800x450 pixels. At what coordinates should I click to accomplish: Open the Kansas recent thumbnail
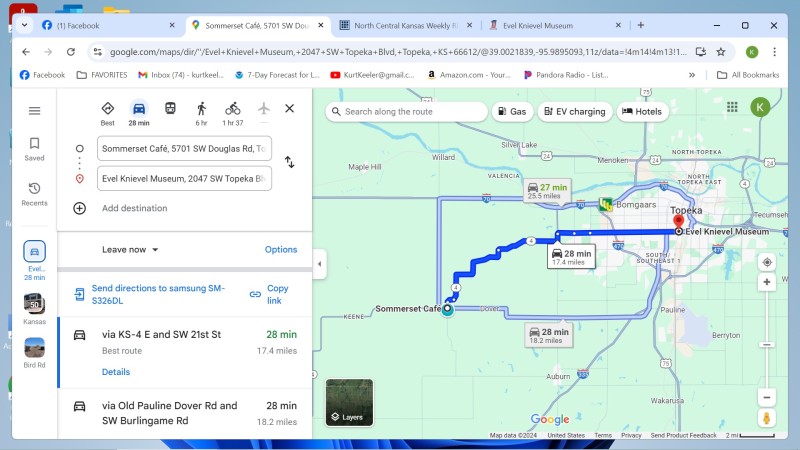(x=34, y=309)
